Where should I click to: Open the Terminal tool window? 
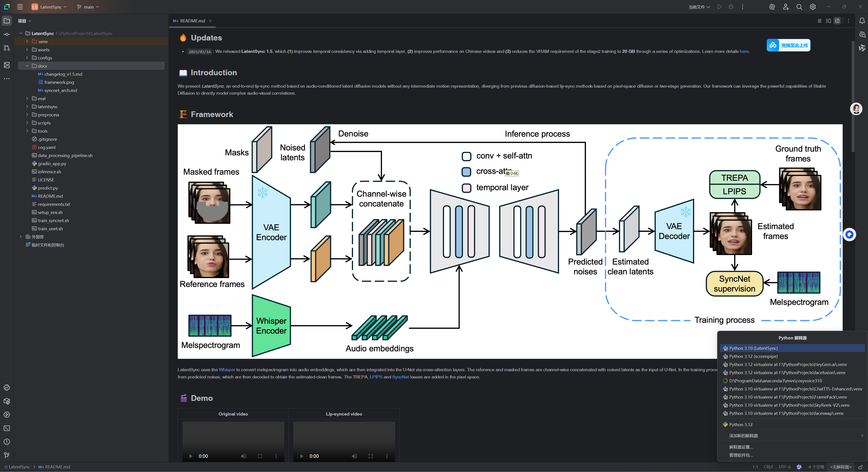coord(7,428)
